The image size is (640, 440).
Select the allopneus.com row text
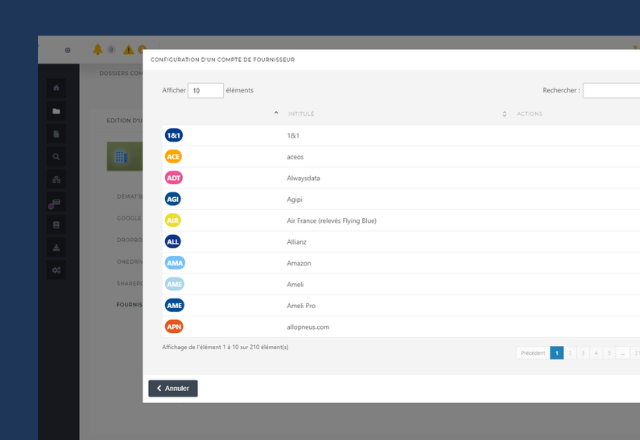(x=308, y=327)
